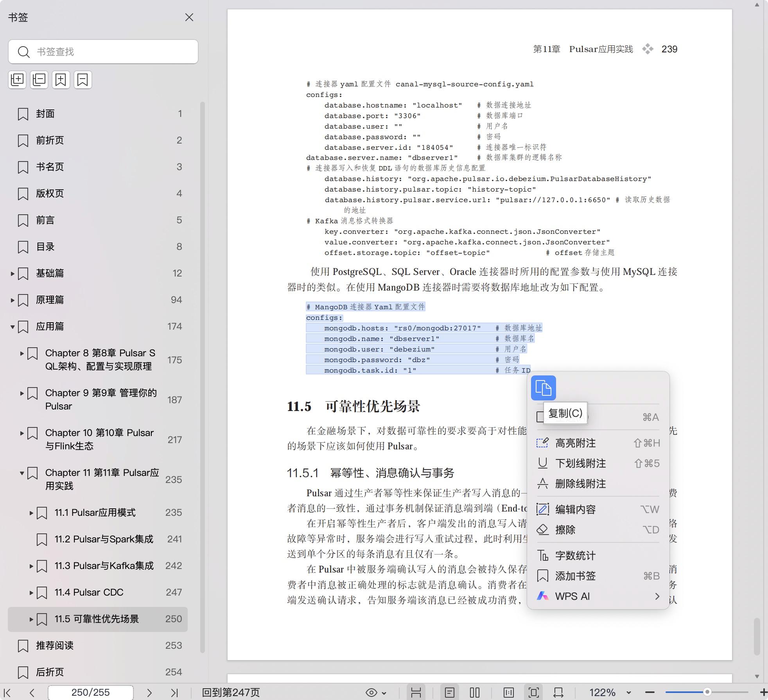Click the zoom out minus button
The image size is (768, 700).
tap(650, 693)
